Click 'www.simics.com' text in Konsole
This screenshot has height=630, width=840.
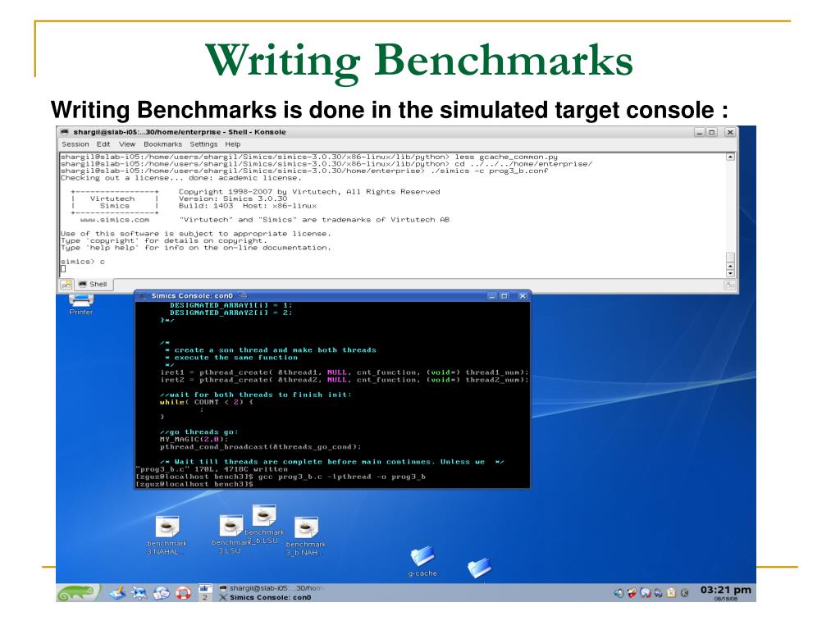115,220
